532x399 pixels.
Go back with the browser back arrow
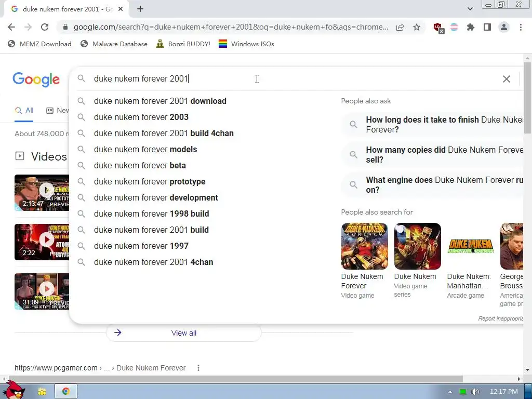pos(11,27)
